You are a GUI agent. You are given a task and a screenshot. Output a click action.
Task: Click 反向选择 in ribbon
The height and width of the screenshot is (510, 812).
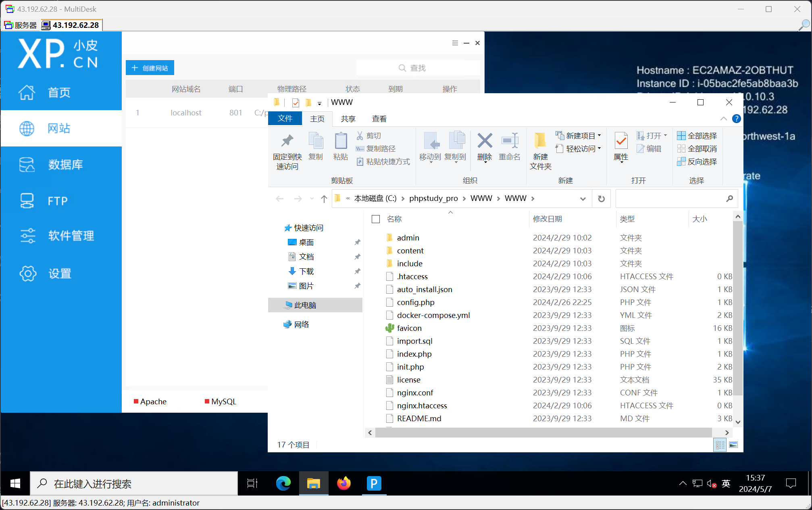coord(697,161)
